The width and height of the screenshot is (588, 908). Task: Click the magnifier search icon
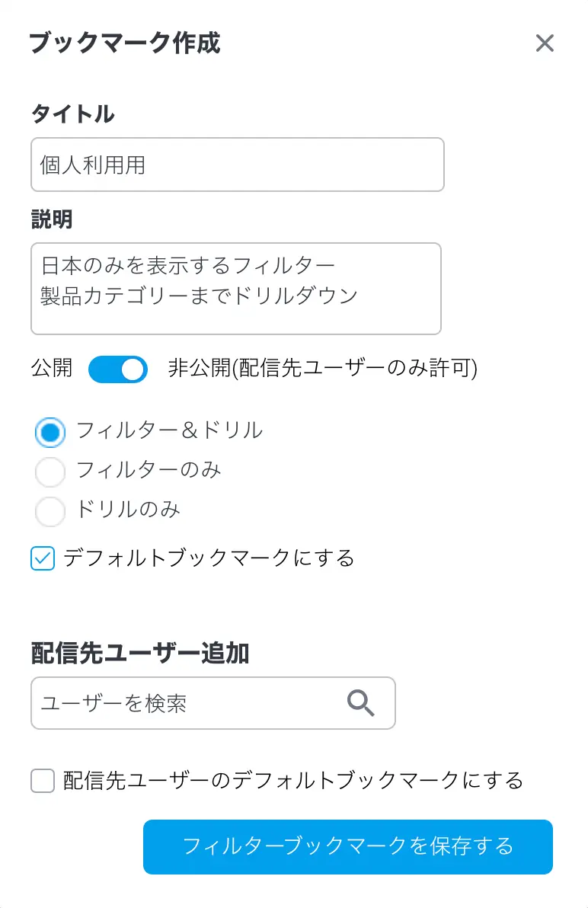pos(361,703)
